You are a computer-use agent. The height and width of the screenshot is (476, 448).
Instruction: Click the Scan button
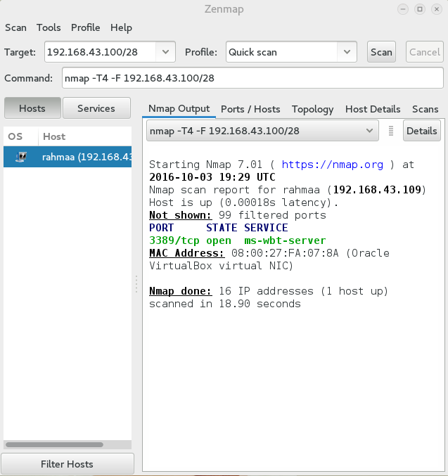pos(381,52)
